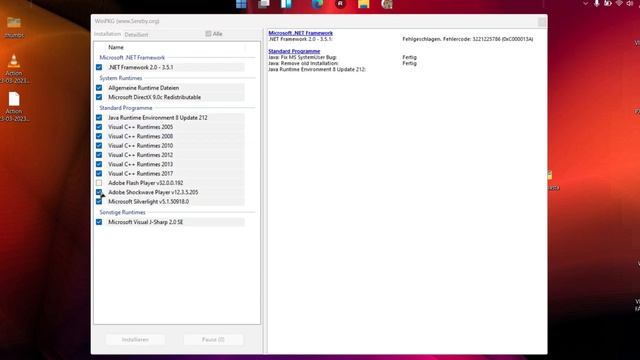The height and width of the screenshot is (360, 640).
Task: Select 'Java Runtime Environment 8 Update 212:' log line
Action: pos(317,70)
